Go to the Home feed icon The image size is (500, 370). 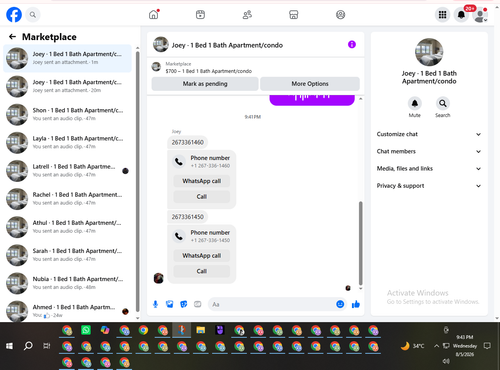click(x=154, y=15)
